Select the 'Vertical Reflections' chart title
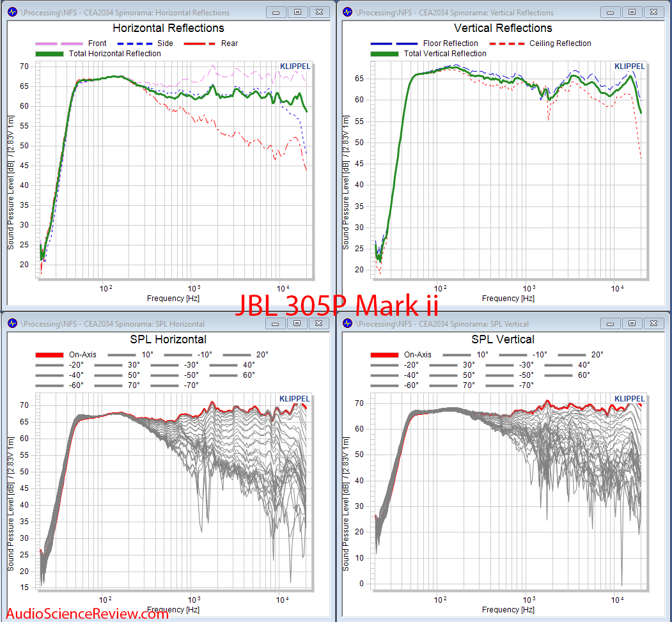Screen dimensions: 672x622 [503, 28]
